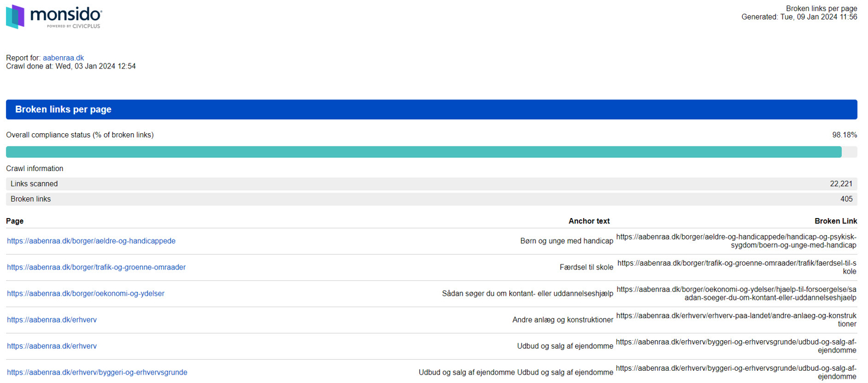Click the broken URL ending in boern-og-unge-med-handicap
Viewport: 868px width, 383px height.
pos(736,241)
